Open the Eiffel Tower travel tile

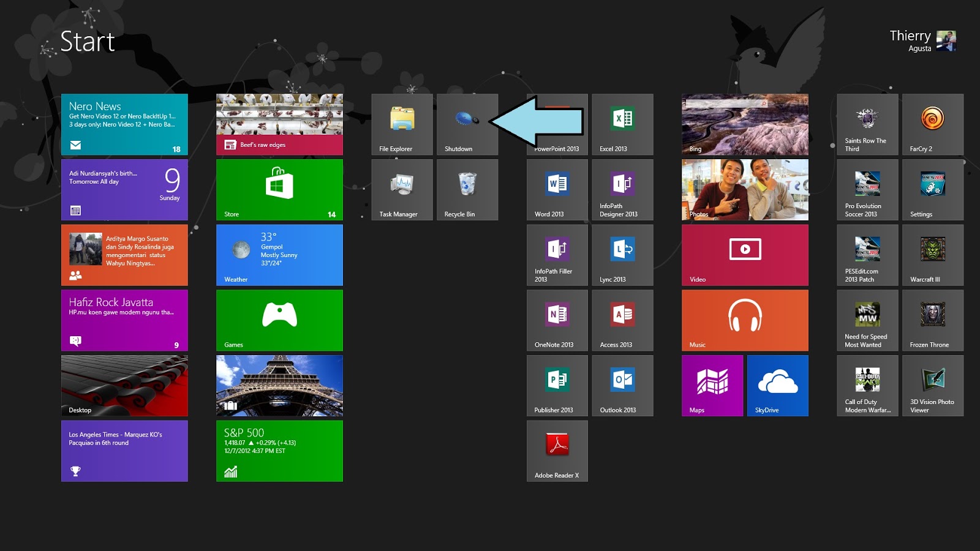[x=279, y=386]
